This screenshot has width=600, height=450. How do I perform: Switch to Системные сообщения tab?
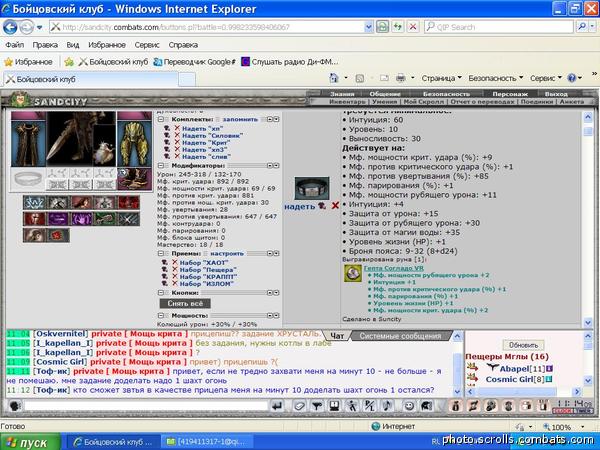pyautogui.click(x=400, y=336)
